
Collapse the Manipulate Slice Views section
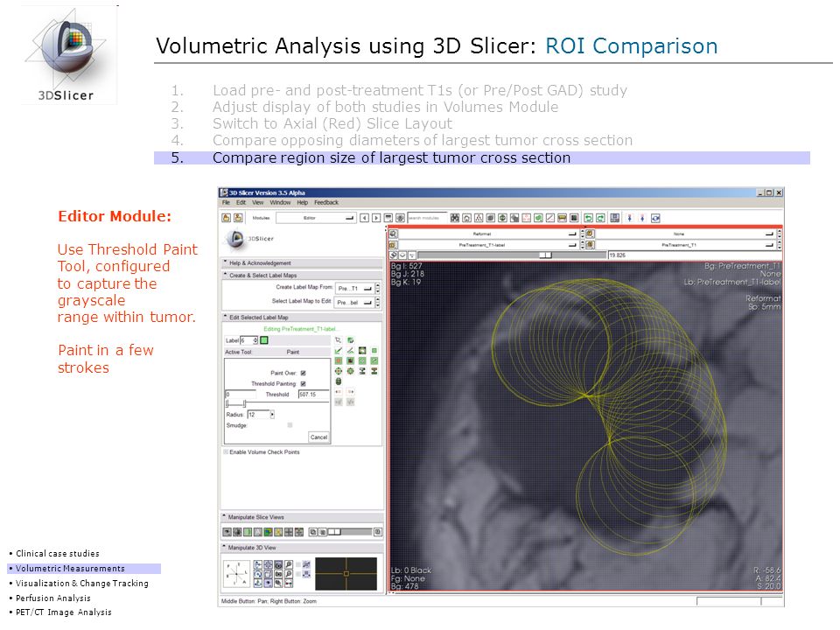coord(302,517)
